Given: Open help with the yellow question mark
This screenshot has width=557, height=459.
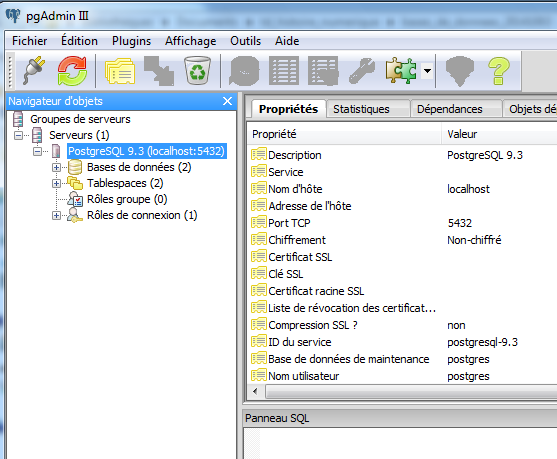Looking at the screenshot, I should 499,71.
